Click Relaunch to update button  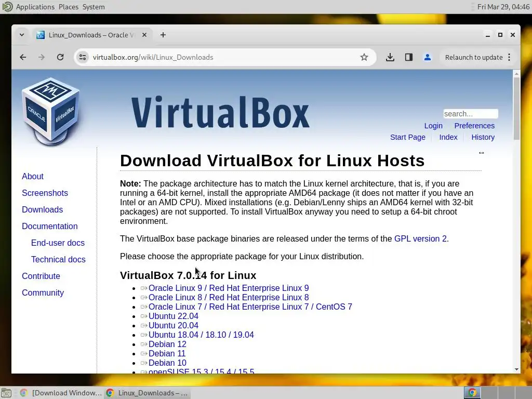pyautogui.click(x=474, y=57)
